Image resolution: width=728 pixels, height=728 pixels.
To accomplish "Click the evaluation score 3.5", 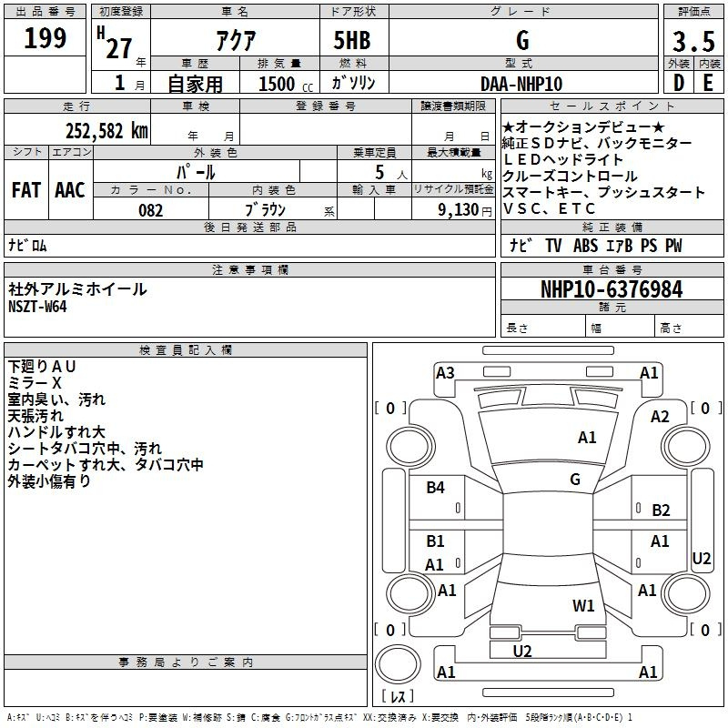I will [692, 42].
